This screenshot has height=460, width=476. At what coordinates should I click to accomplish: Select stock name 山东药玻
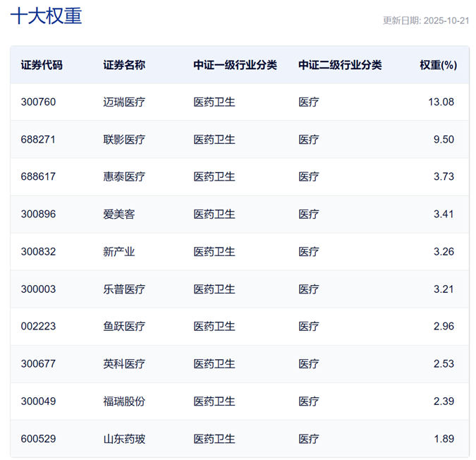[x=124, y=439]
